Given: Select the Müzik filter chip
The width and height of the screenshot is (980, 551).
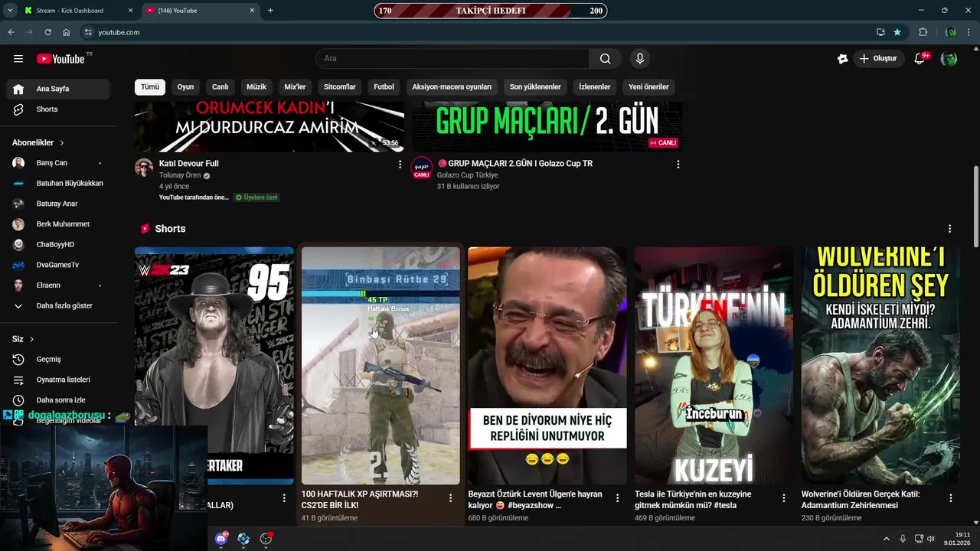Looking at the screenshot, I should (x=256, y=87).
